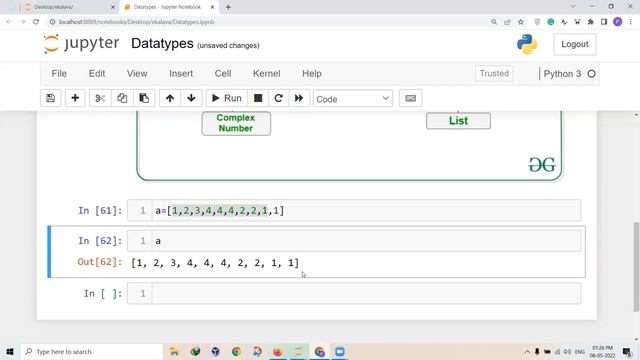This screenshot has width=640, height=360.
Task: Insert a new cell below with plus icon
Action: 75,98
